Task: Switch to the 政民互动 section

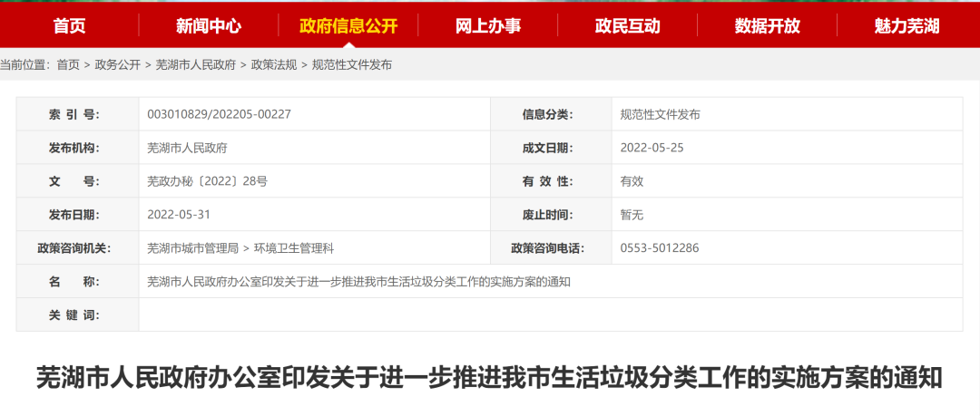Action: coord(628,25)
